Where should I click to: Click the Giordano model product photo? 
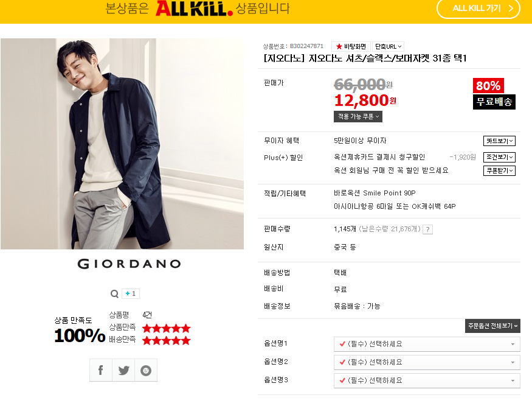(122, 144)
